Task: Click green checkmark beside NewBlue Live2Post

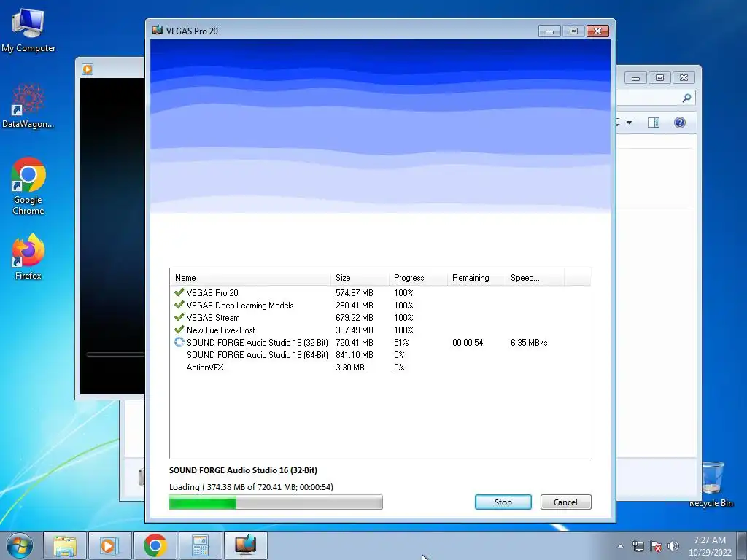Action: coord(179,330)
